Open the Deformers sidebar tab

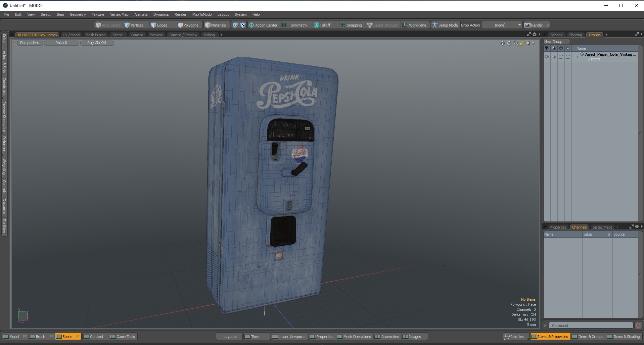point(4,145)
